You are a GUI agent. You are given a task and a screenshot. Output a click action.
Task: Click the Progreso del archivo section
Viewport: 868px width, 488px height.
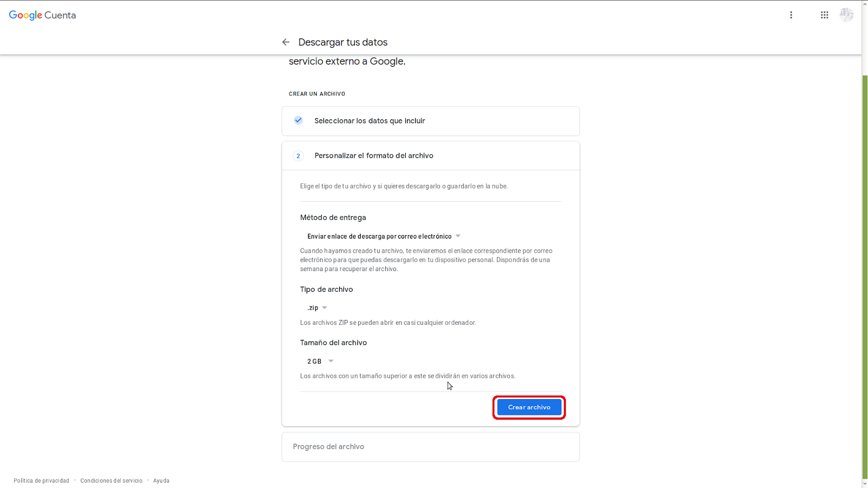coord(328,446)
